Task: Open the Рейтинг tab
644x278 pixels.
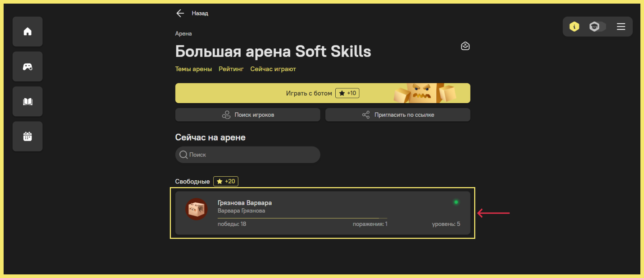Action: tap(231, 69)
